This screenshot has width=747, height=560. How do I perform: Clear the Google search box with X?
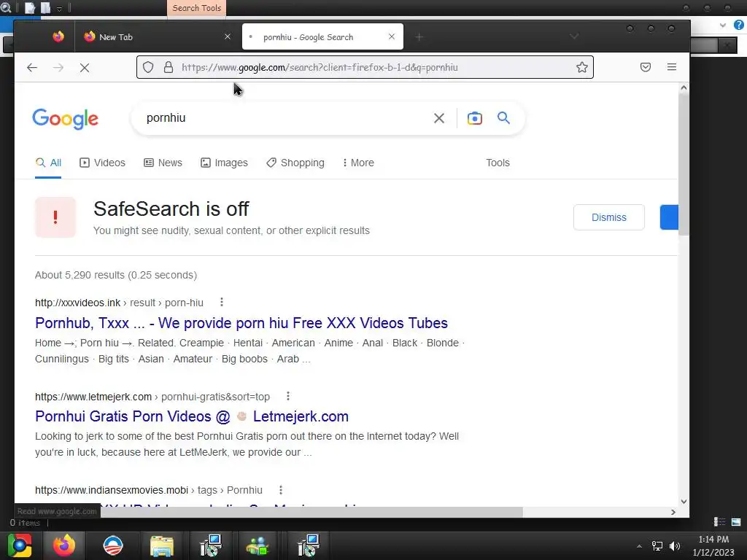pyautogui.click(x=438, y=118)
